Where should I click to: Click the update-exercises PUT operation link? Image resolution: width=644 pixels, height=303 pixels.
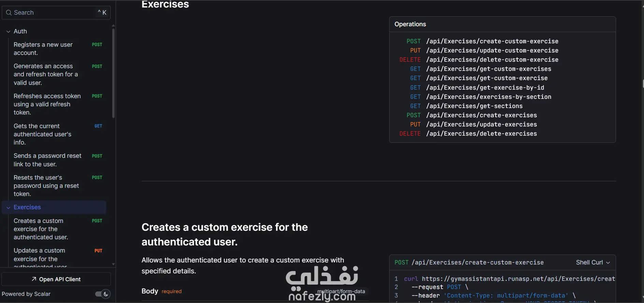tap(481, 124)
